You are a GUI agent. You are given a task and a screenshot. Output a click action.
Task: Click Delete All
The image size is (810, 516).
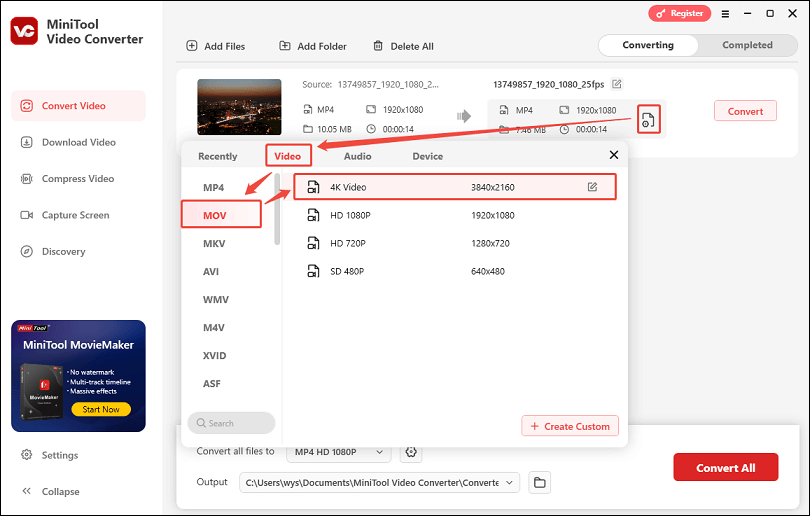coord(403,46)
